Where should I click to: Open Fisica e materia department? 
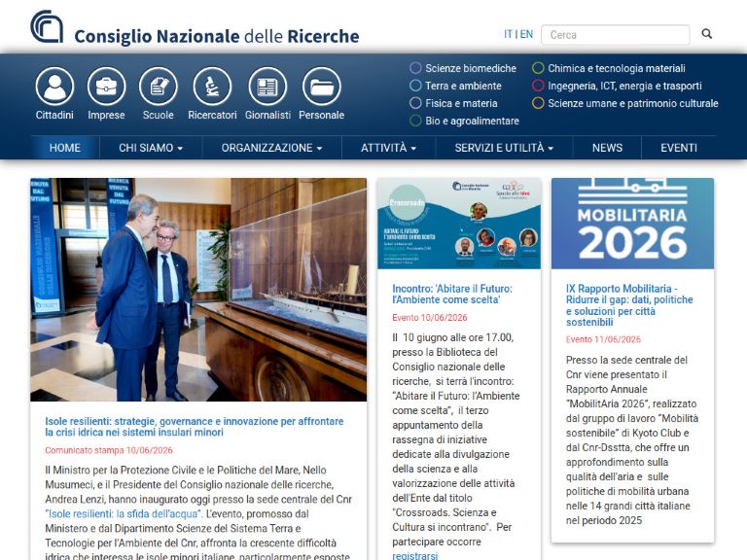461,103
